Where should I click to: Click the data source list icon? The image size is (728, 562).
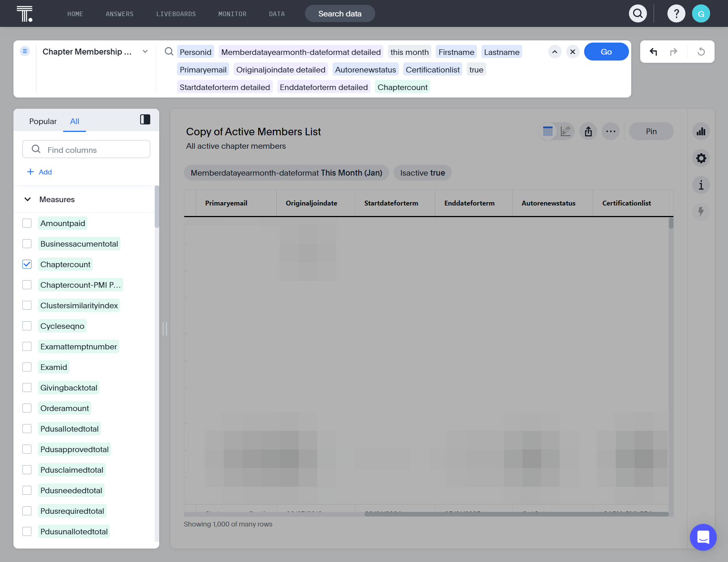(x=25, y=51)
